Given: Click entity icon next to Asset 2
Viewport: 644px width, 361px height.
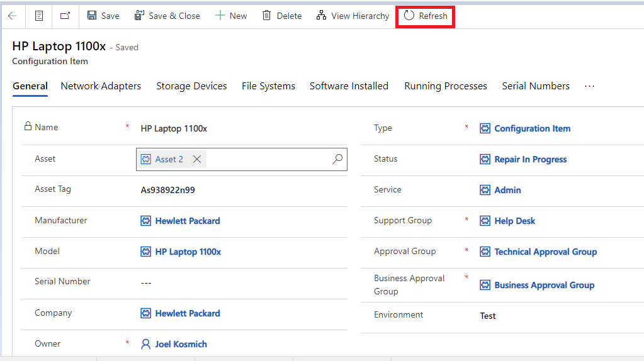Looking at the screenshot, I should click(146, 159).
